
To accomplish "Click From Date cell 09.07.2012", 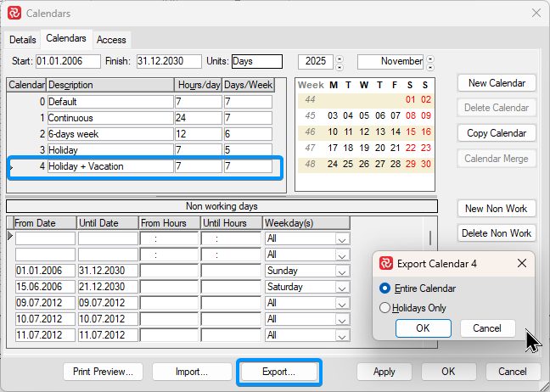I will [45, 303].
